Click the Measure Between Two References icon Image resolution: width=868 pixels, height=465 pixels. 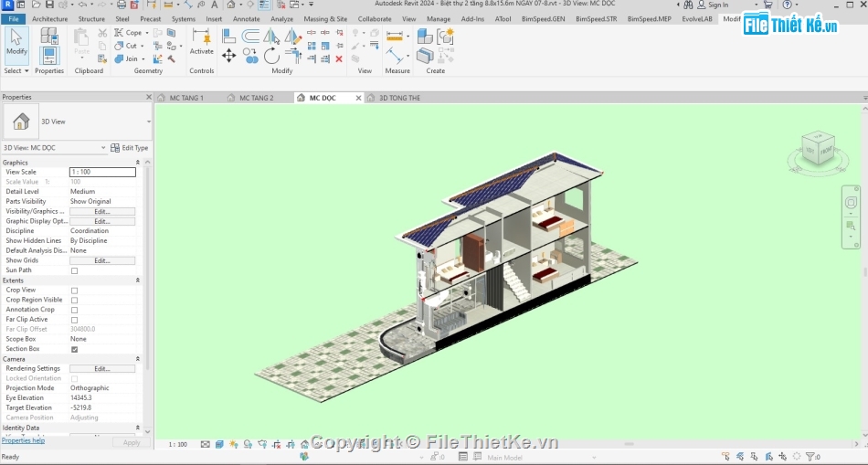395,56
